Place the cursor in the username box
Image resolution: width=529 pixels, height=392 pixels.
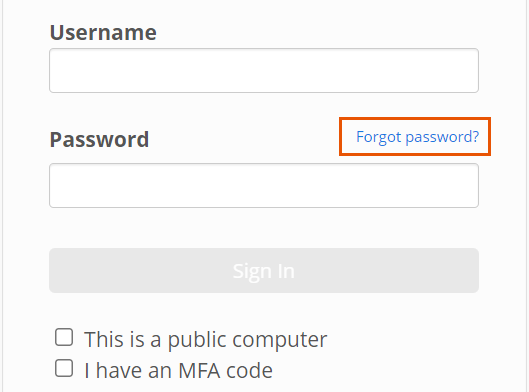[x=264, y=71]
